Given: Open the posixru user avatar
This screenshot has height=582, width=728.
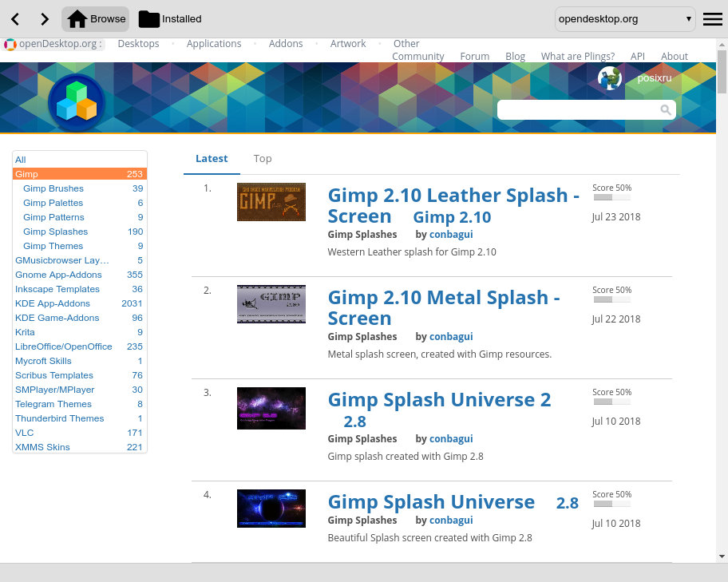Looking at the screenshot, I should click(610, 78).
